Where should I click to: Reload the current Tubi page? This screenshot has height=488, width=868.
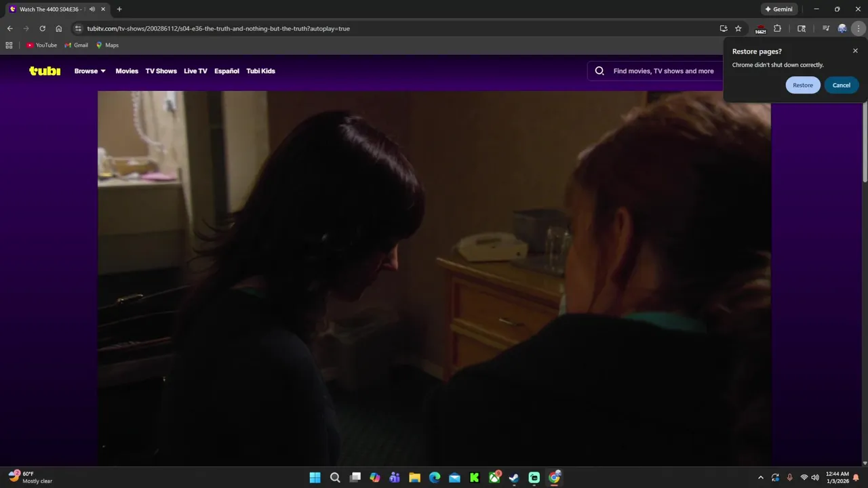point(42,28)
